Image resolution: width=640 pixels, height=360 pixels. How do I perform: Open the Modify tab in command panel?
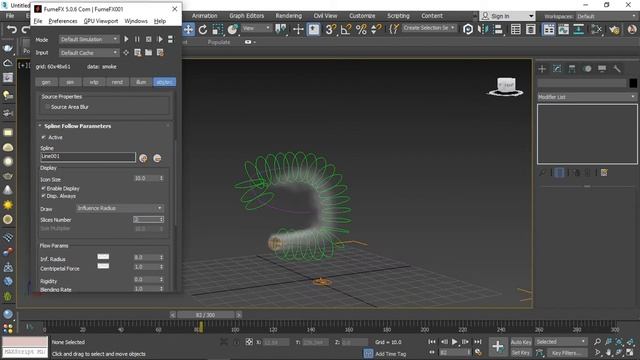(557, 69)
